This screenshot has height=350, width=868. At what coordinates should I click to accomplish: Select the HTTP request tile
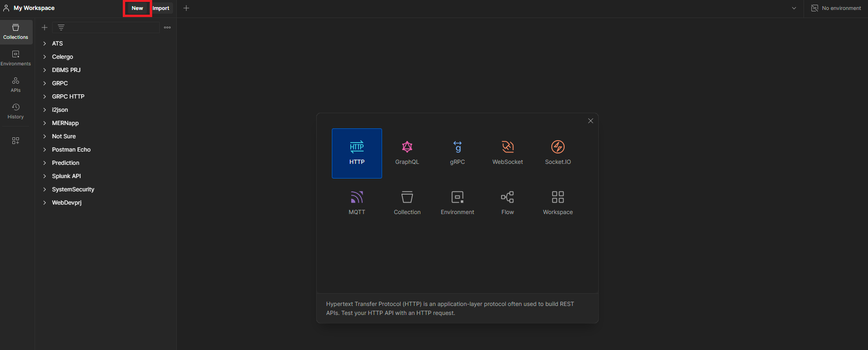tap(356, 153)
